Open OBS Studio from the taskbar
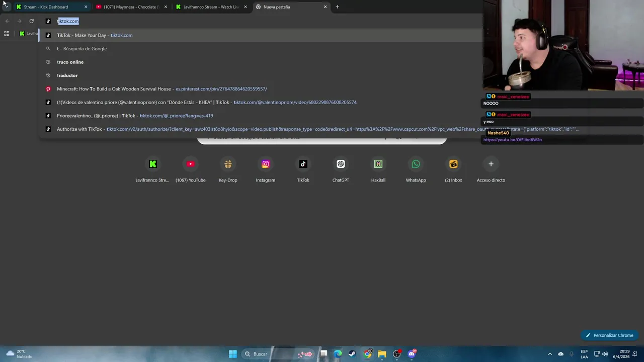 (397, 354)
